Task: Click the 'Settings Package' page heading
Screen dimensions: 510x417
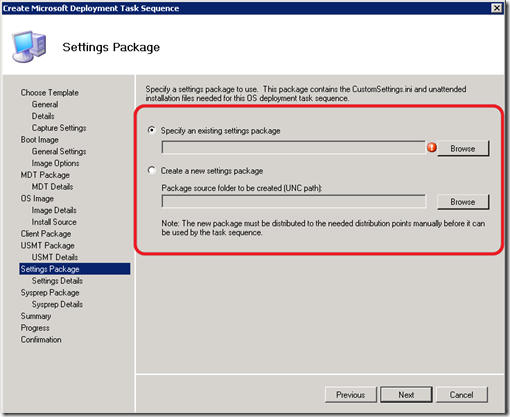Action: (x=111, y=47)
